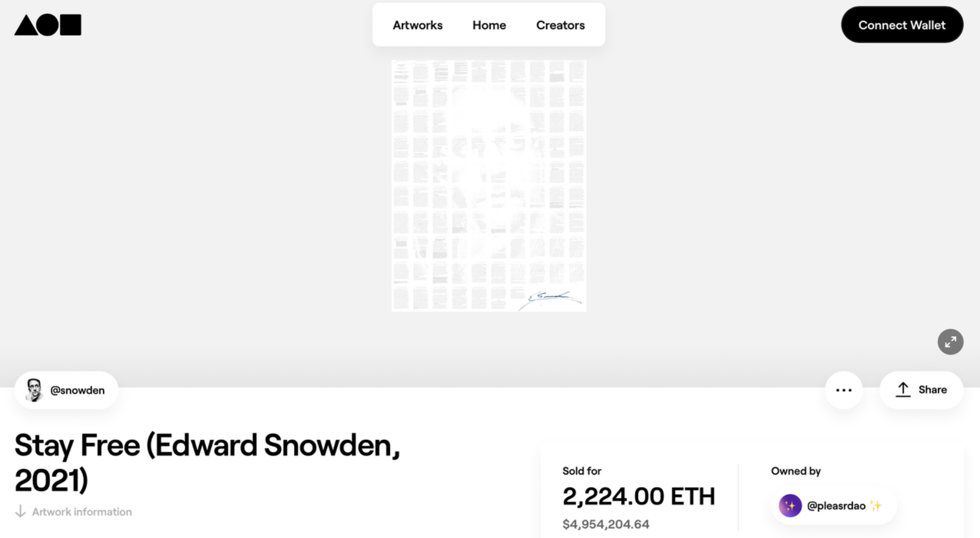Viewport: 980px width, 538px height.
Task: Click the down arrow beside Artwork information
Action: click(20, 511)
